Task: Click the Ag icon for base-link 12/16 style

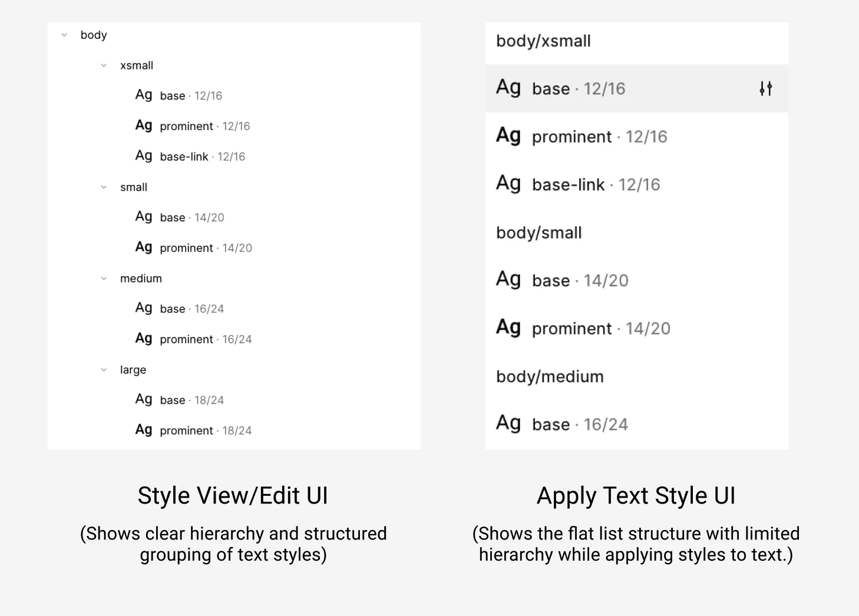Action: click(x=143, y=155)
